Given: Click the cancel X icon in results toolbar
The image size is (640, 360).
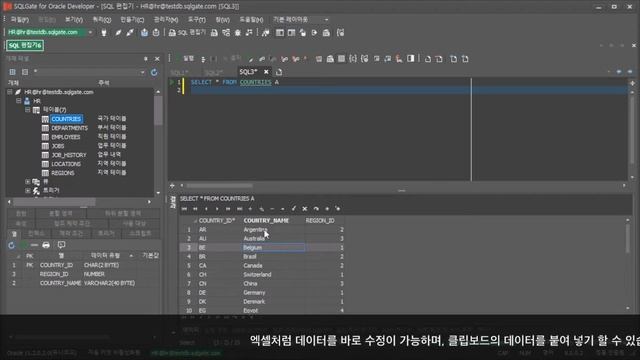Looking at the screenshot, I should (304, 209).
